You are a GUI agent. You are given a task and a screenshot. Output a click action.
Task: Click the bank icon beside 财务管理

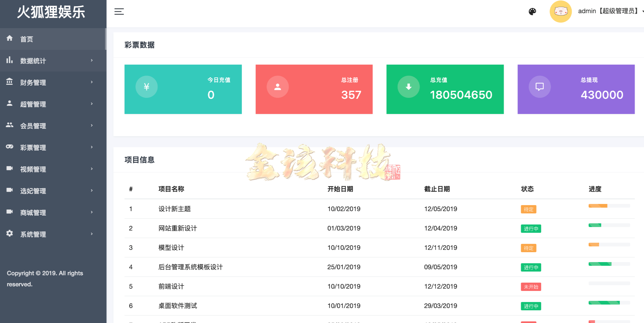click(x=9, y=82)
